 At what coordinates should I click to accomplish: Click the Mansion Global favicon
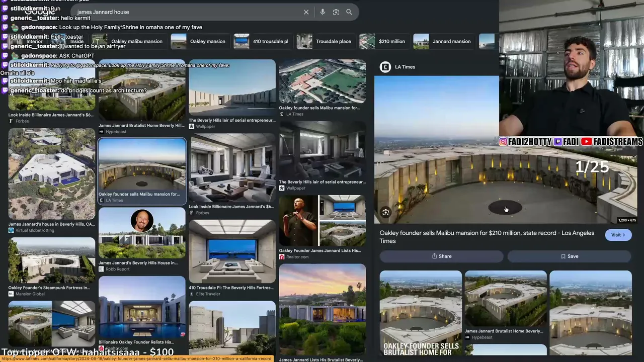click(x=11, y=294)
